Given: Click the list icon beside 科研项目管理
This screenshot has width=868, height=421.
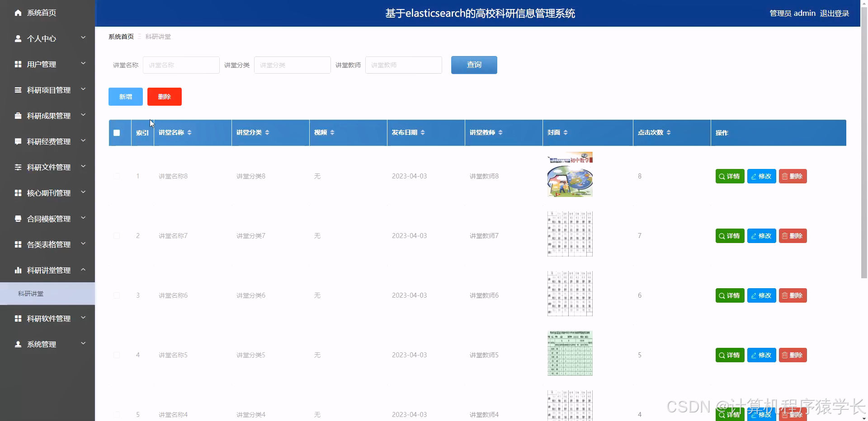Looking at the screenshot, I should (18, 90).
